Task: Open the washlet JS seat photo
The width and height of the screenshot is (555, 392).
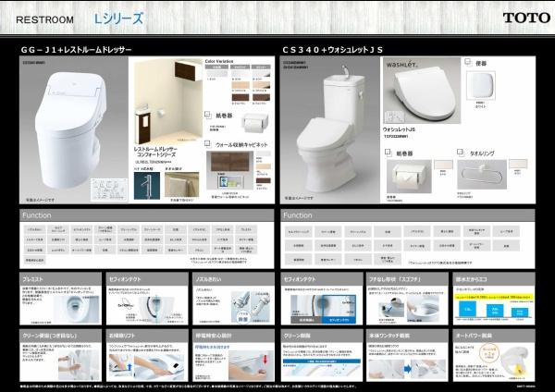Action: click(422, 91)
